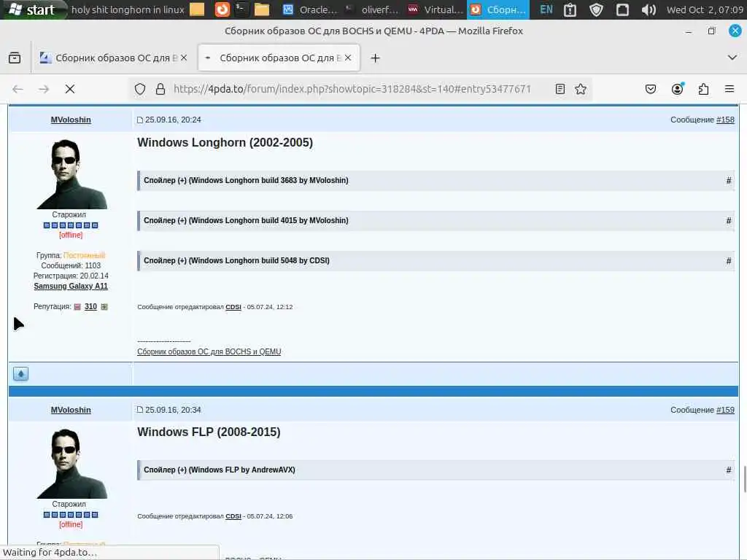Toggle reader view icon
The image size is (747, 560).
tap(560, 89)
